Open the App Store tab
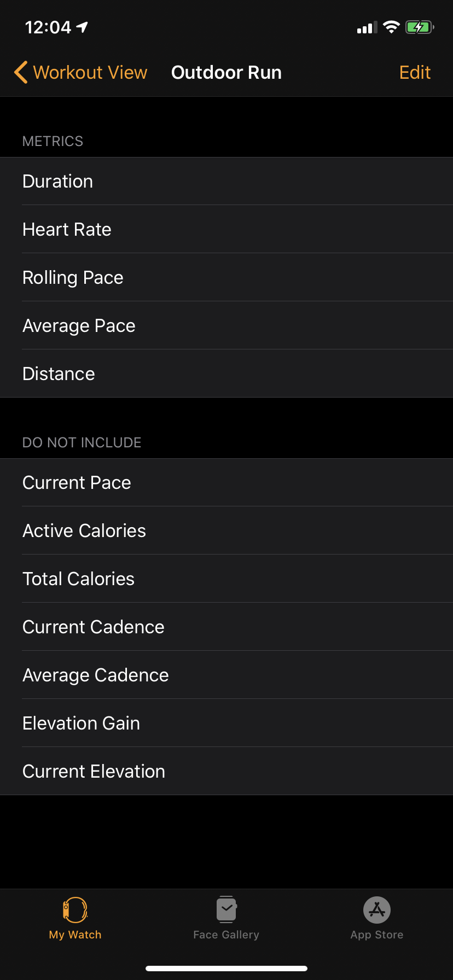Viewport: 453px width, 980px height. pos(377,918)
